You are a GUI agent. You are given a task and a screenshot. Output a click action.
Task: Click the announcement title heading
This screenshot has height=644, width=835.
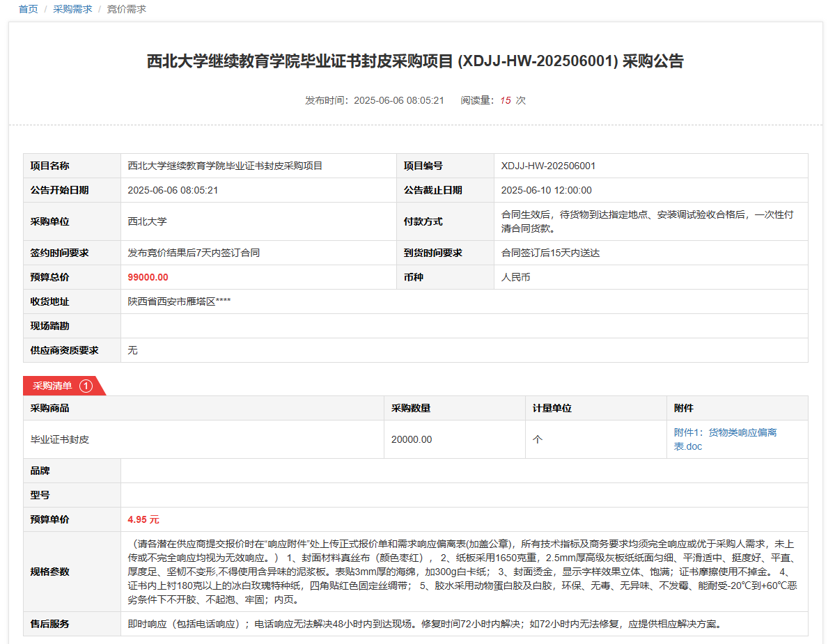415,61
